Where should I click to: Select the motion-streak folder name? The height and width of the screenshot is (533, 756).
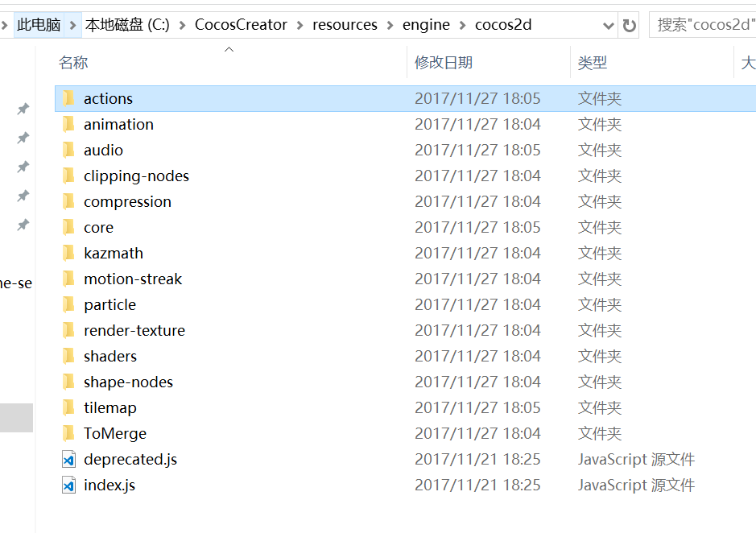click(133, 279)
